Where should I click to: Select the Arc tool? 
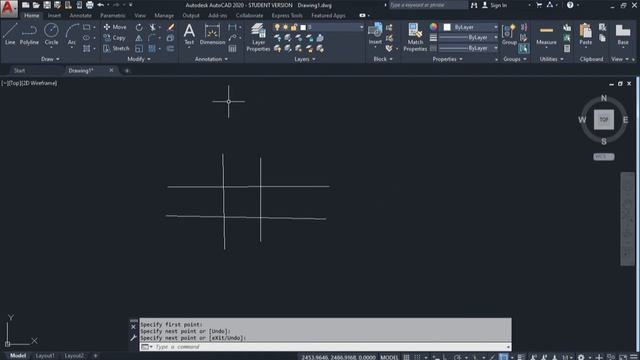pyautogui.click(x=72, y=34)
